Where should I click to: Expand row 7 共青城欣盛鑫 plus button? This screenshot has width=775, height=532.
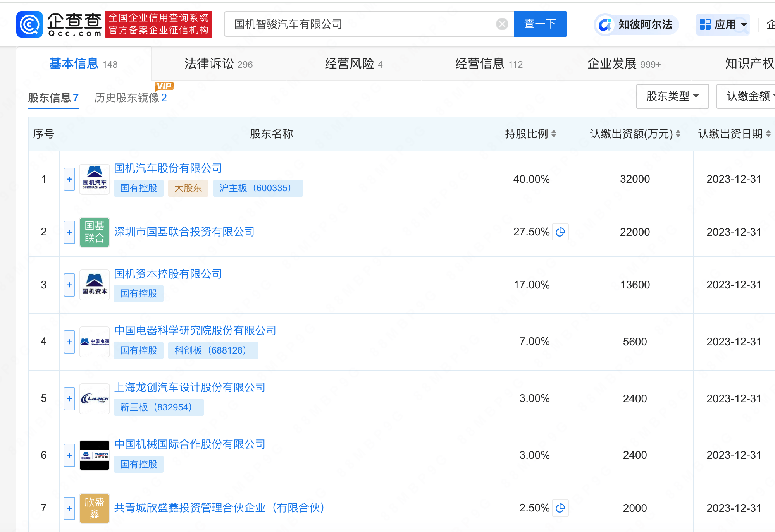pos(69,508)
